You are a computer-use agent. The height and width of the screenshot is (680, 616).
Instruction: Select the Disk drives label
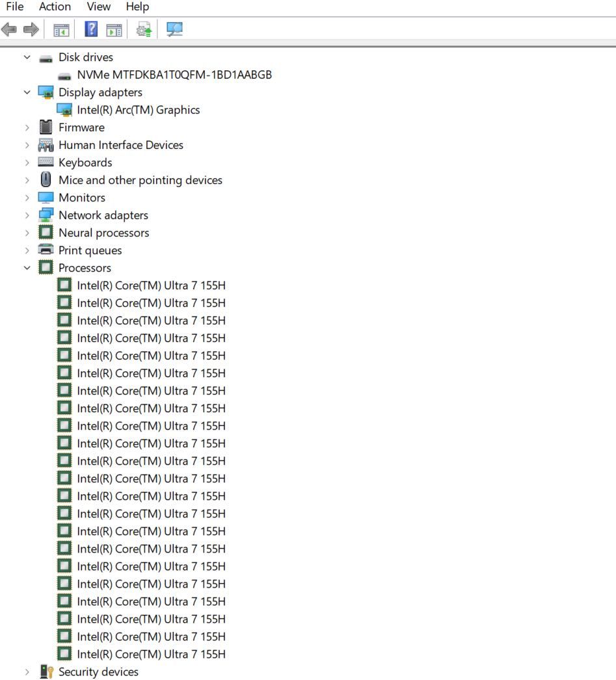[86, 57]
